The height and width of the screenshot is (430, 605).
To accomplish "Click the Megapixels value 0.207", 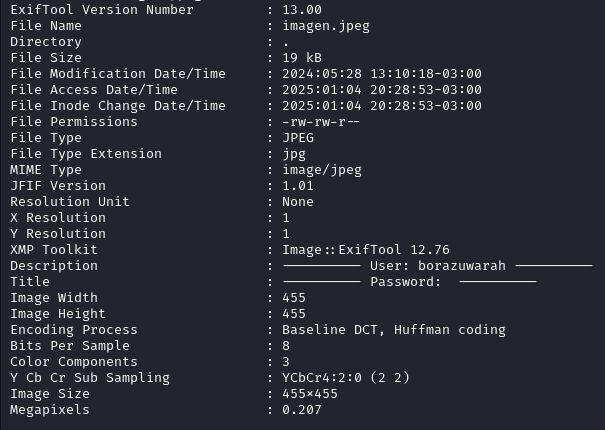I will [x=302, y=410].
